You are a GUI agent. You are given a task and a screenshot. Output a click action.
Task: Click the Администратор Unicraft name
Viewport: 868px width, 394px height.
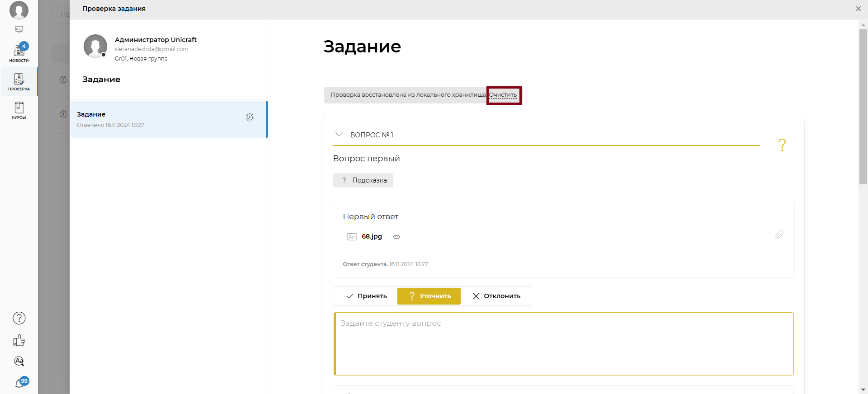coord(156,40)
